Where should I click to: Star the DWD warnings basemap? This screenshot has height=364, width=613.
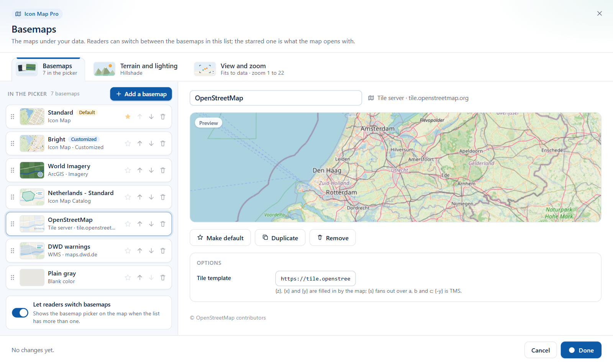click(x=128, y=251)
